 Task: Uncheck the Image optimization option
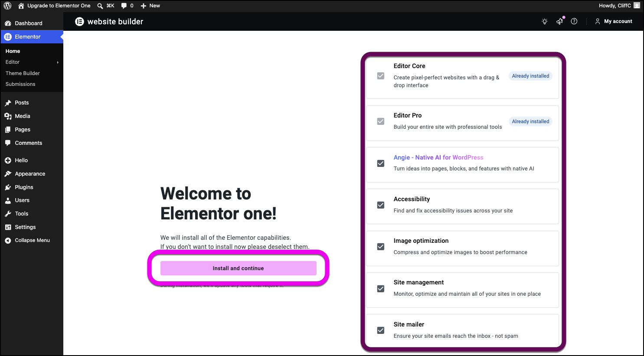[x=381, y=247]
